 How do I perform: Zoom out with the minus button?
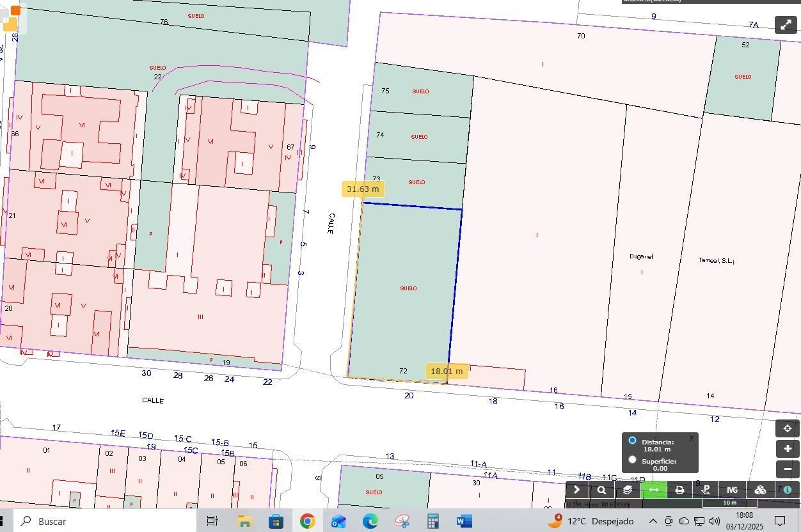point(788,469)
